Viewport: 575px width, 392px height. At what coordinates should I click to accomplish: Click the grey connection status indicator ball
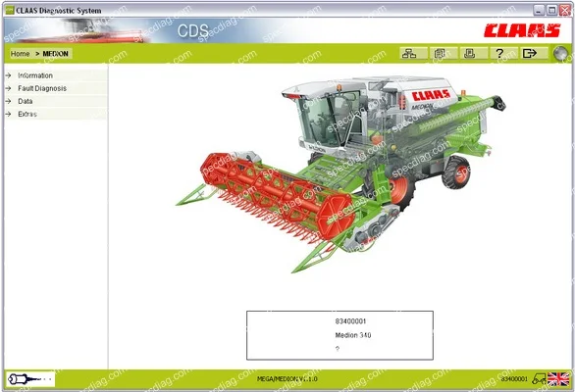[x=560, y=54]
